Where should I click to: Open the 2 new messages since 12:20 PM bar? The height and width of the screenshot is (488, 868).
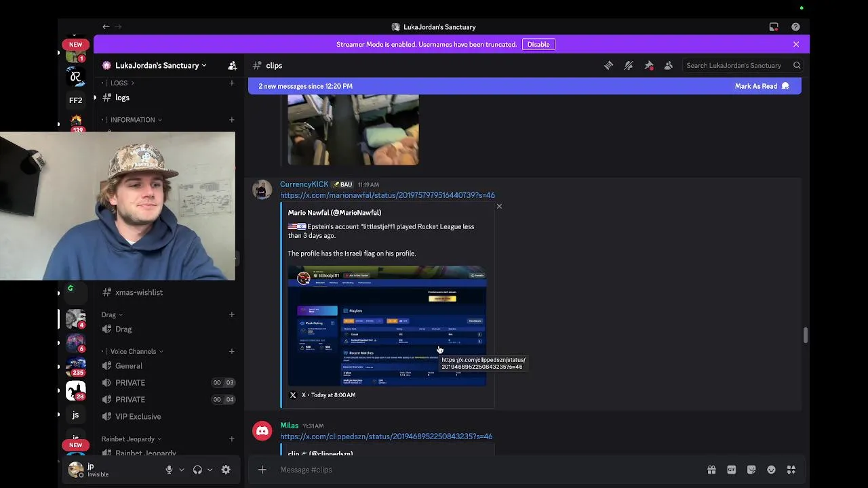point(524,86)
